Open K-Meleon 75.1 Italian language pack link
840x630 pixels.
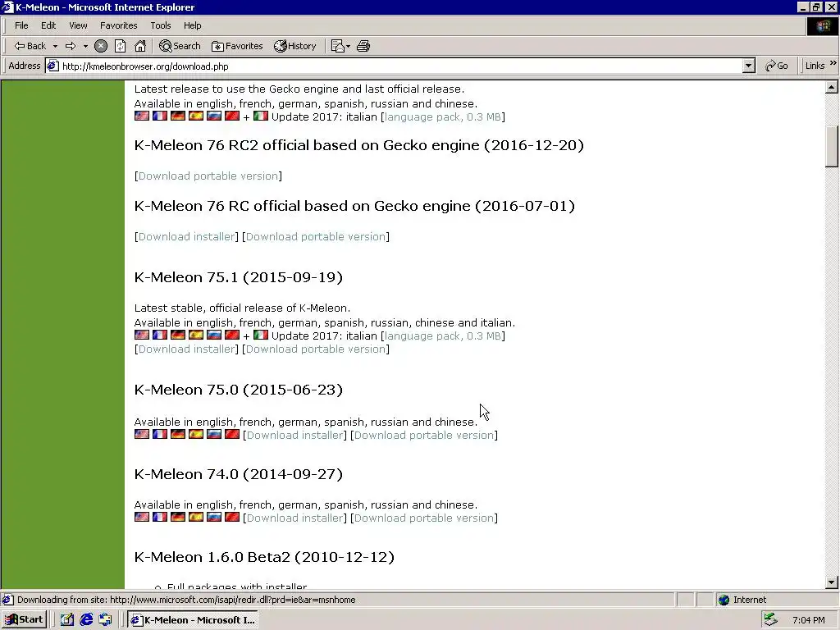click(442, 336)
